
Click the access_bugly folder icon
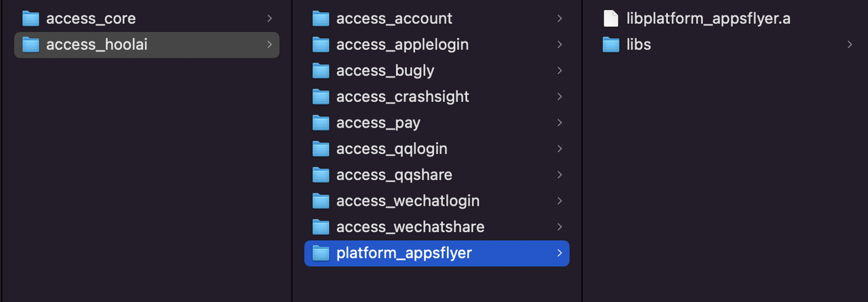pos(321,71)
